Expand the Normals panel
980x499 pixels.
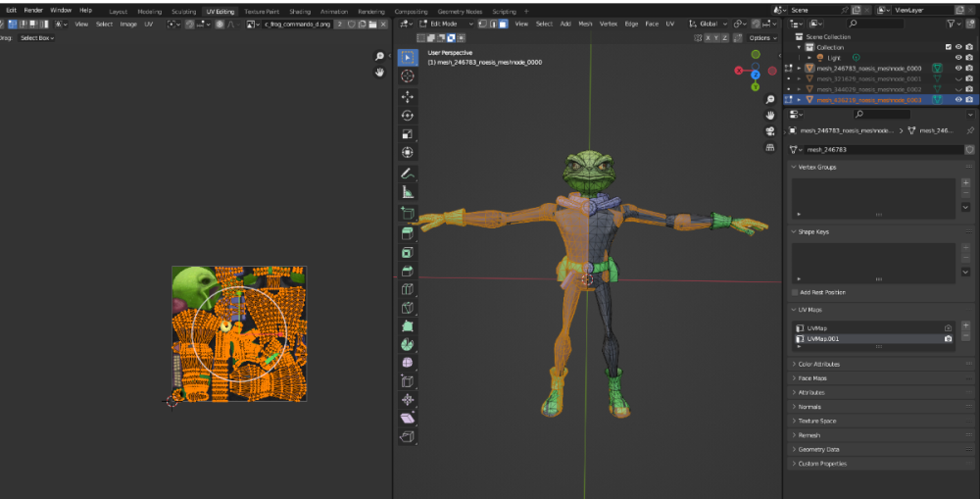809,407
